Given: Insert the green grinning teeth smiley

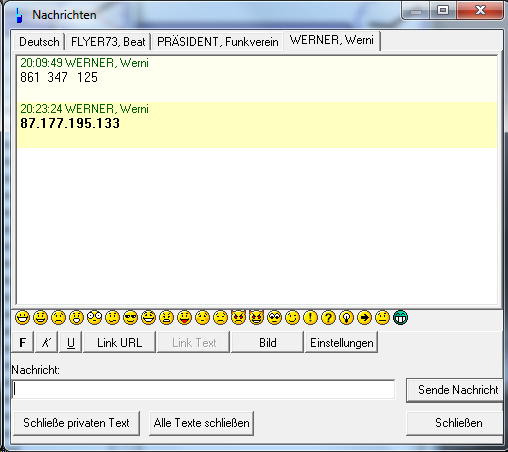Looking at the screenshot, I should click(400, 318).
